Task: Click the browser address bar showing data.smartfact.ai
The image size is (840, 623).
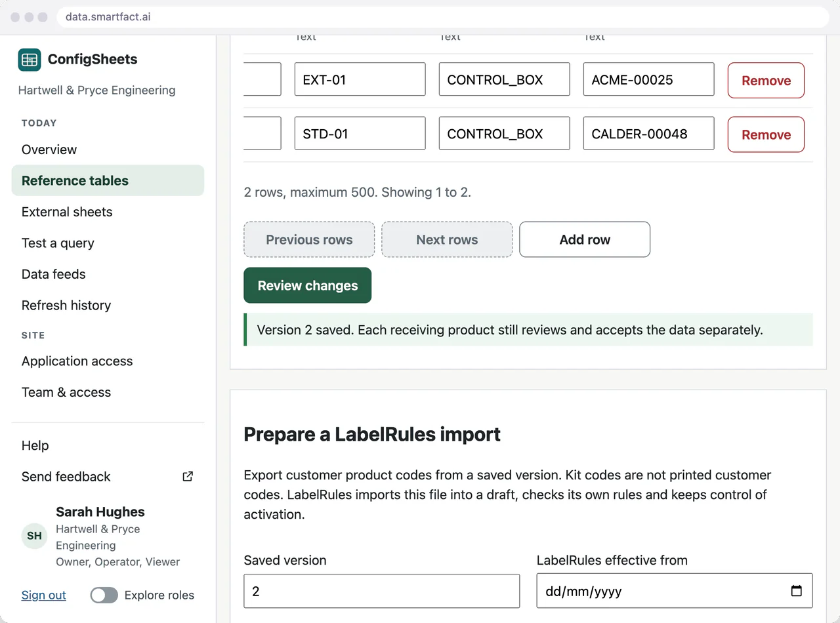Action: click(x=443, y=17)
